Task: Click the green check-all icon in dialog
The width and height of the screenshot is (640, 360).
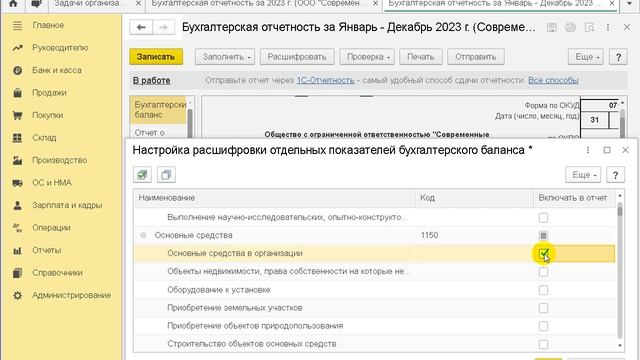Action: pos(142,175)
